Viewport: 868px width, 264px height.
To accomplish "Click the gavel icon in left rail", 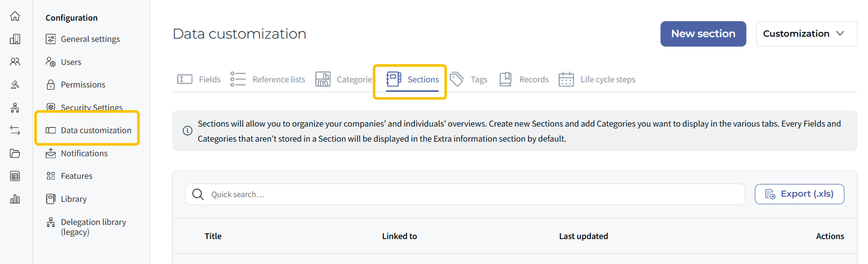I will pos(15,85).
